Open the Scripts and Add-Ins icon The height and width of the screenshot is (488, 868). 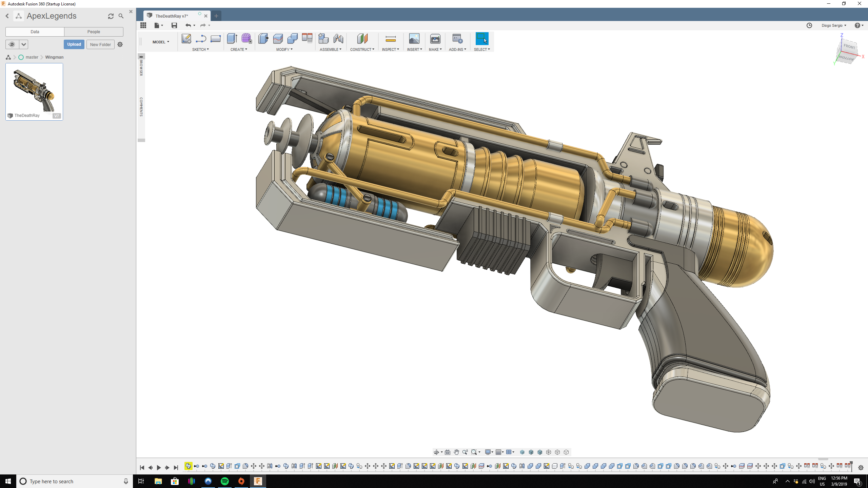(457, 39)
